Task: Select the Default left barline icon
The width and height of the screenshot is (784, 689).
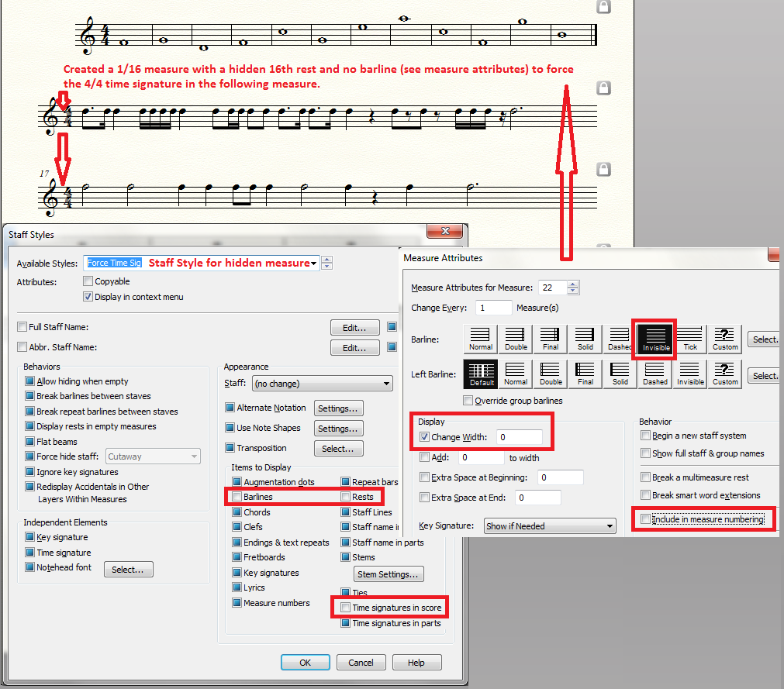Action: [481, 374]
